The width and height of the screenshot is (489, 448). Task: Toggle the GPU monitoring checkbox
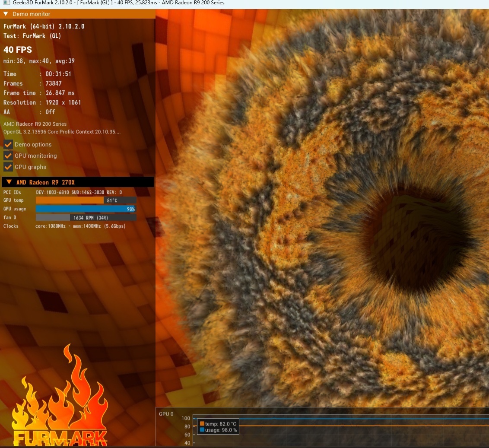[x=8, y=156]
